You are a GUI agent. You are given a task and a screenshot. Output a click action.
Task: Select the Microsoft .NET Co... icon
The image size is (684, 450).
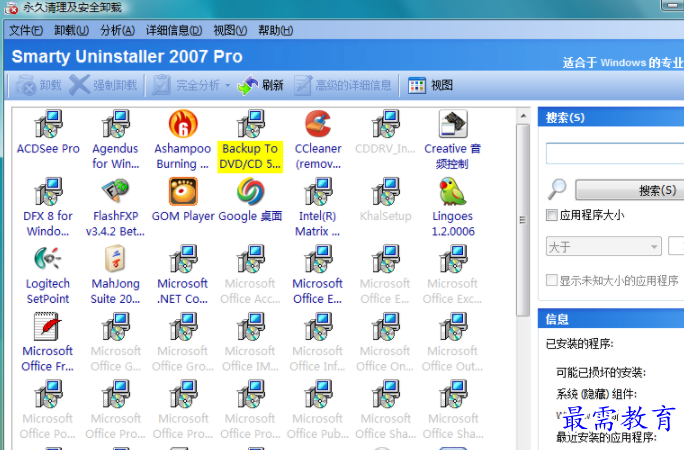[183, 259]
